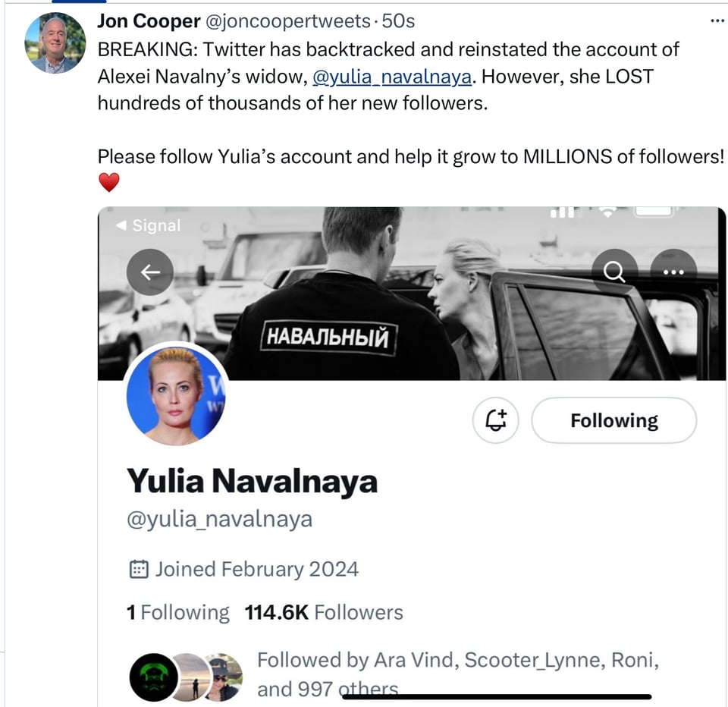Click the calendar icon beside Joined February 2024
This screenshot has width=728, height=707.
coord(138,569)
